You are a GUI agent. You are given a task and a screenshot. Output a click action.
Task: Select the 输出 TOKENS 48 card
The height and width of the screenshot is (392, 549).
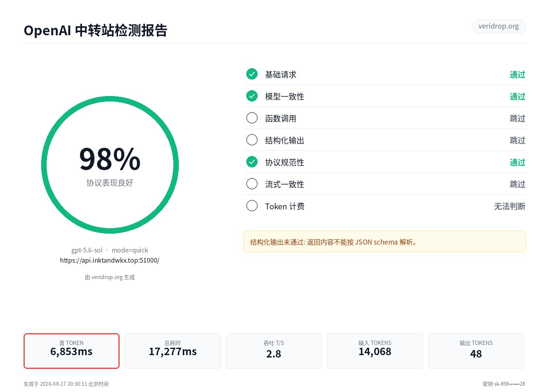[x=476, y=351]
